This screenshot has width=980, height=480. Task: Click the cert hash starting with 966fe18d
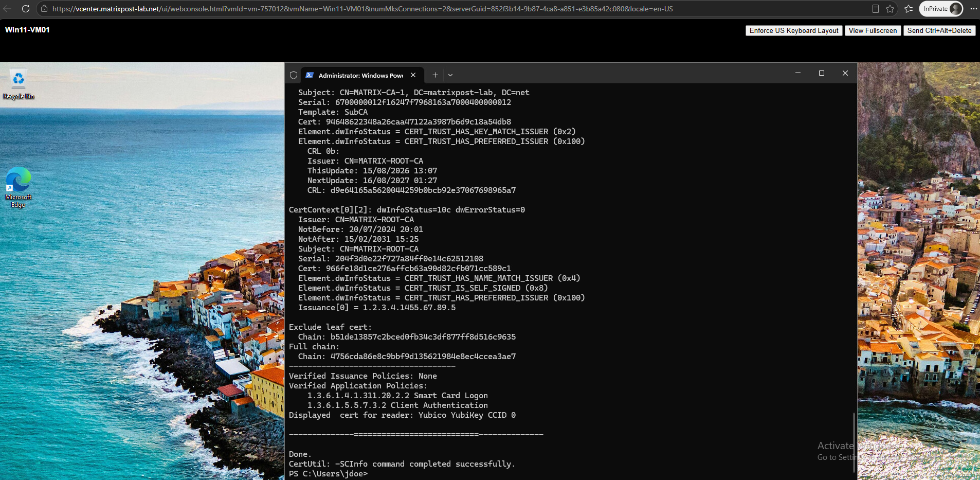tap(419, 269)
